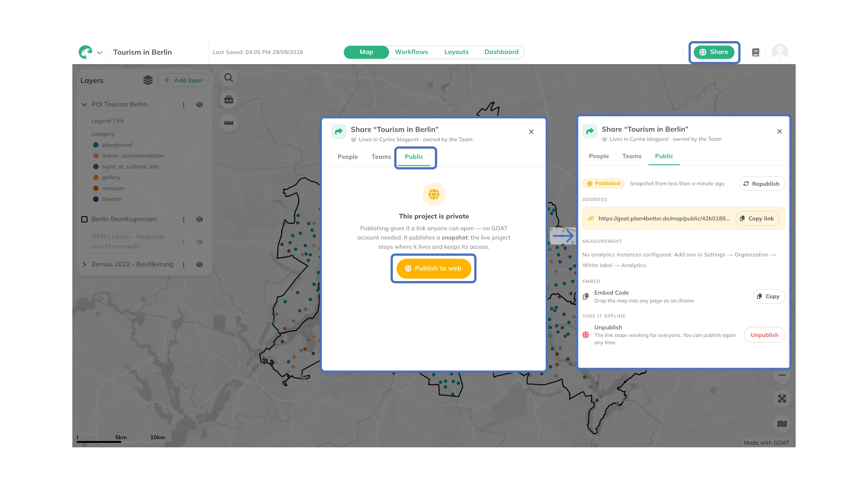The height and width of the screenshot is (488, 868).
Task: Select the ruler measure tool
Action: click(x=229, y=123)
